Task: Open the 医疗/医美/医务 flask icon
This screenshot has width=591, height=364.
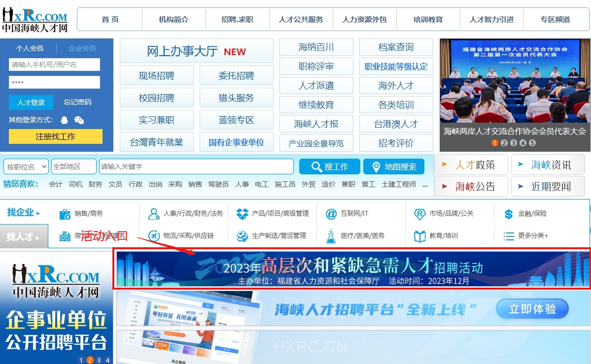Action: (331, 236)
